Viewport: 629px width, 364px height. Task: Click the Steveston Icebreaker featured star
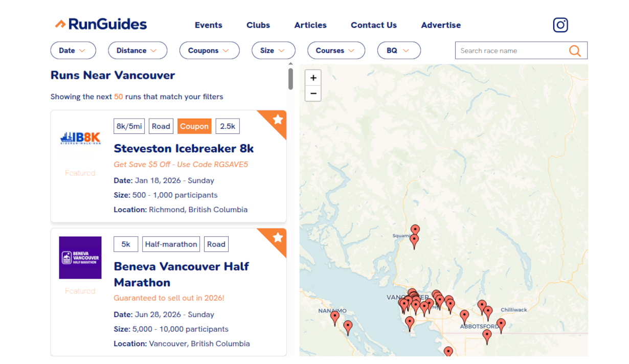(278, 120)
